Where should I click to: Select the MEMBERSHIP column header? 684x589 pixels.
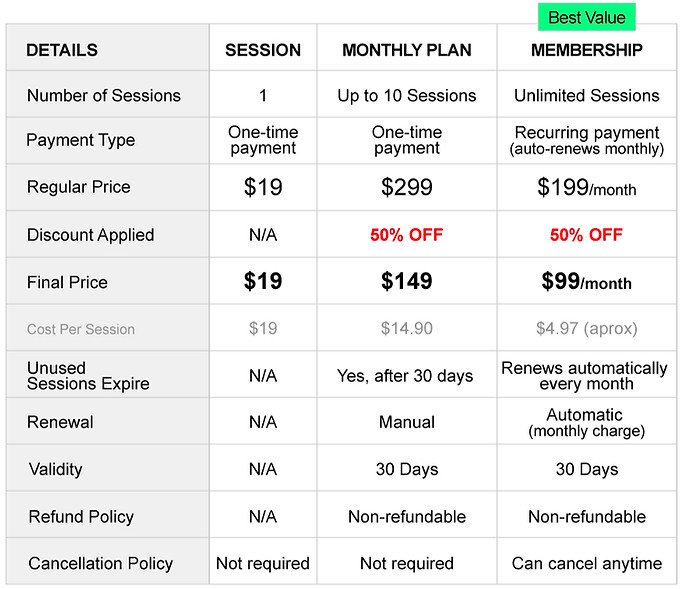click(x=586, y=50)
